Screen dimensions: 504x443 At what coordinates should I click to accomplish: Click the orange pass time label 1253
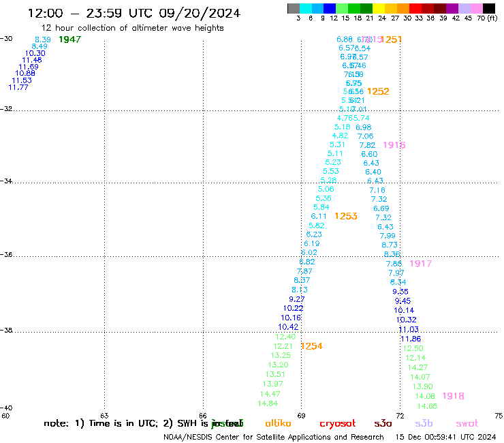(x=346, y=216)
